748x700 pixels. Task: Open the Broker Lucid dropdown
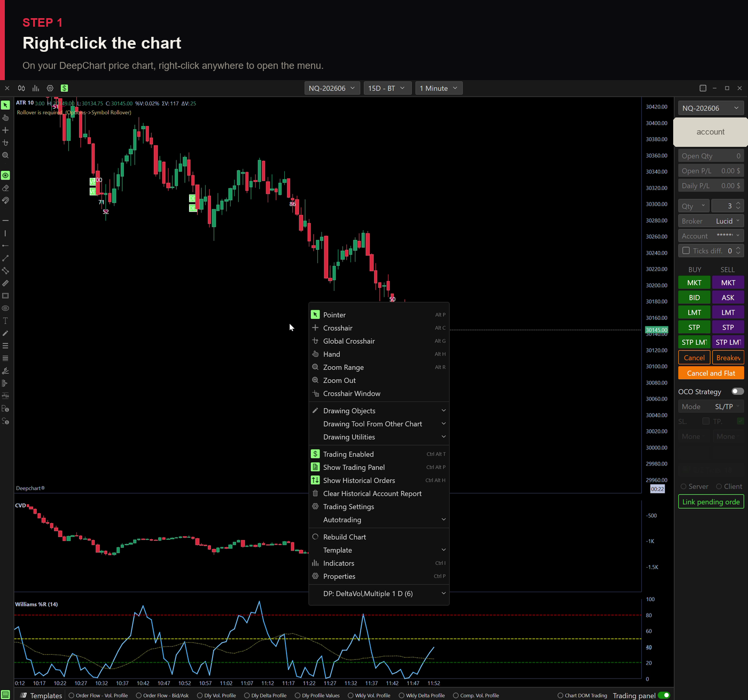click(711, 221)
